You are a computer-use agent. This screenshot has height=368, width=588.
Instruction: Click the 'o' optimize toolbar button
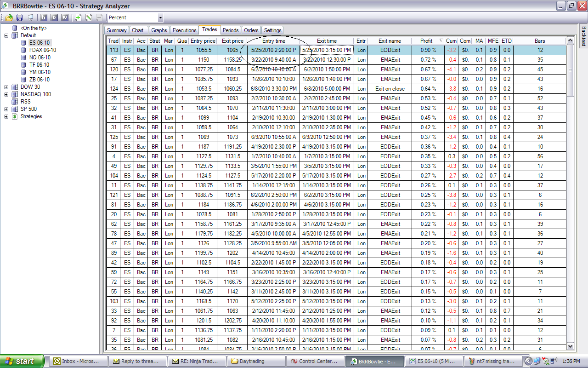click(x=54, y=17)
